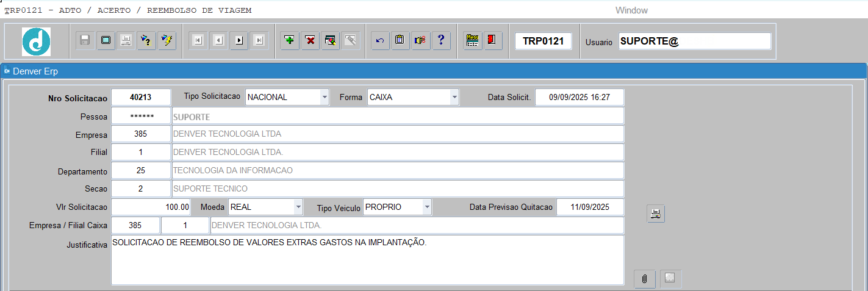The height and width of the screenshot is (291, 868).
Task: Click the green plus insert record icon
Action: point(290,40)
